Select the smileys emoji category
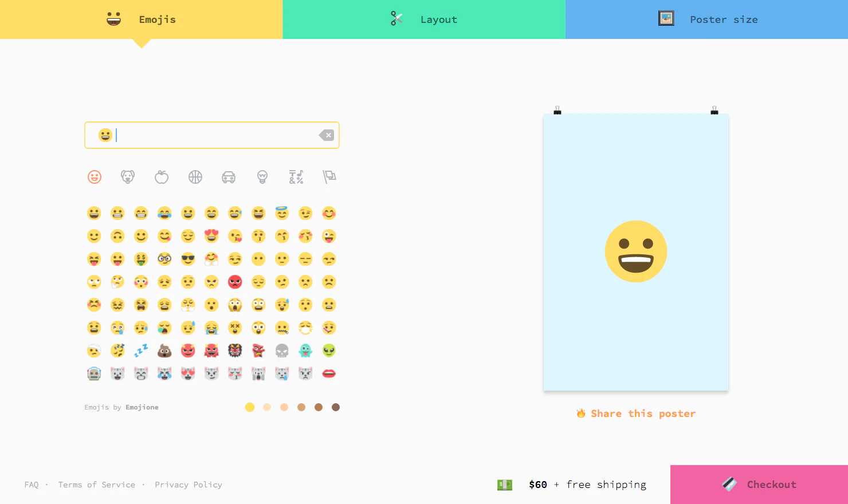 pos(94,177)
